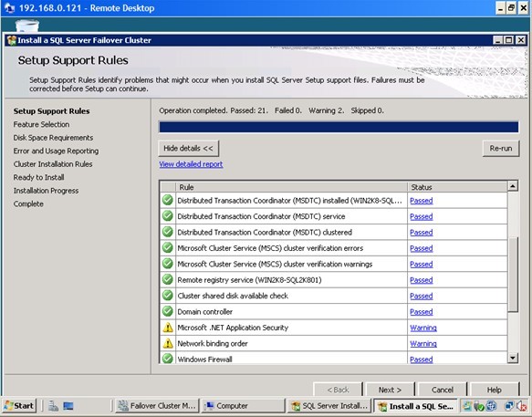Screen dimensions: 532x417
Task: Click the Show Desktop quick launch icon
Action: pos(68,406)
